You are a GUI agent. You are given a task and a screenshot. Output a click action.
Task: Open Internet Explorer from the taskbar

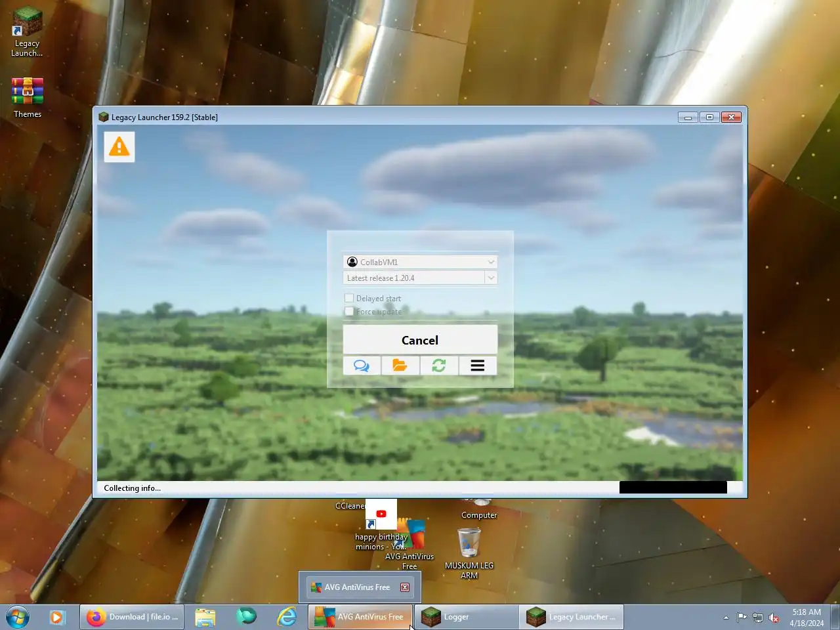[x=287, y=617]
